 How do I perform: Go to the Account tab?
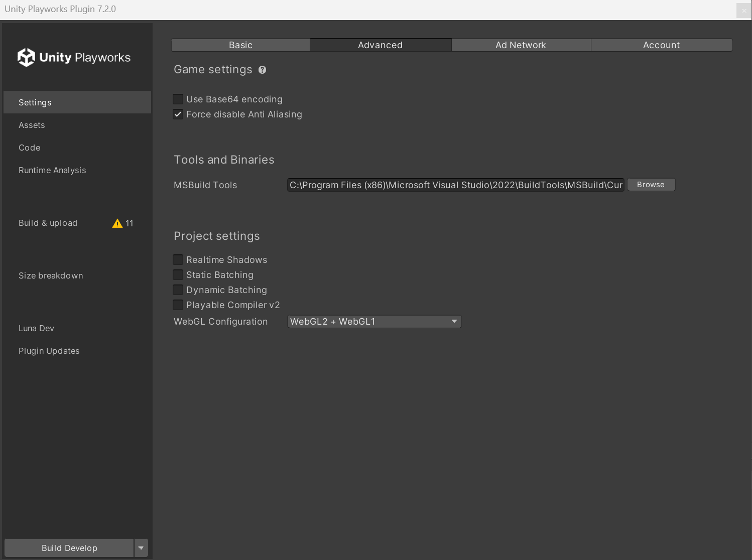click(661, 45)
